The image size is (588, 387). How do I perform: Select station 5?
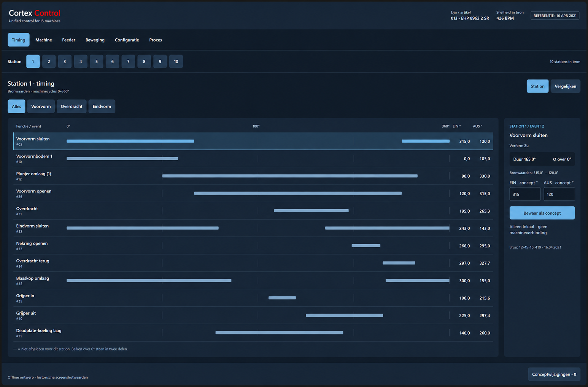click(97, 62)
